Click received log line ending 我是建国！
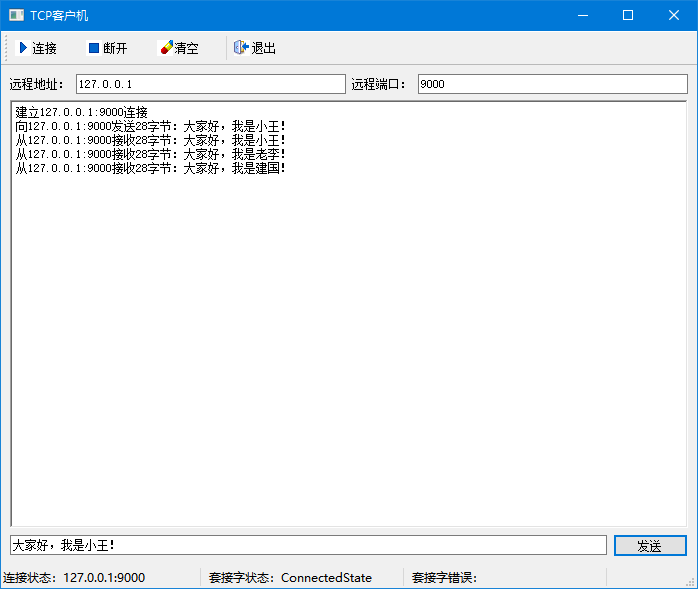The width and height of the screenshot is (698, 589). pyautogui.click(x=150, y=168)
